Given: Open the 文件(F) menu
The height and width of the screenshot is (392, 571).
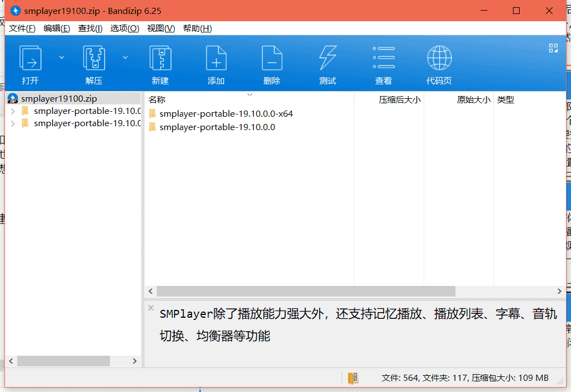Looking at the screenshot, I should click(x=22, y=28).
